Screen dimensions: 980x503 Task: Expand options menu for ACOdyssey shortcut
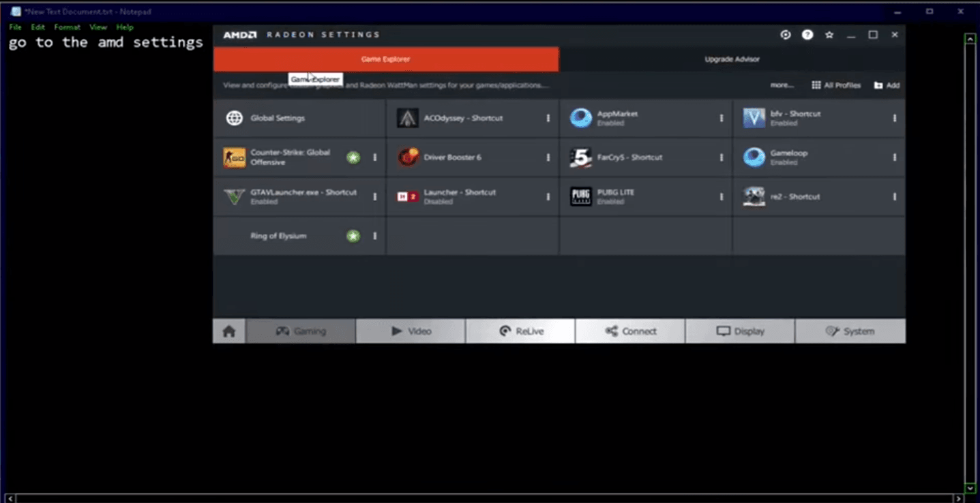548,118
